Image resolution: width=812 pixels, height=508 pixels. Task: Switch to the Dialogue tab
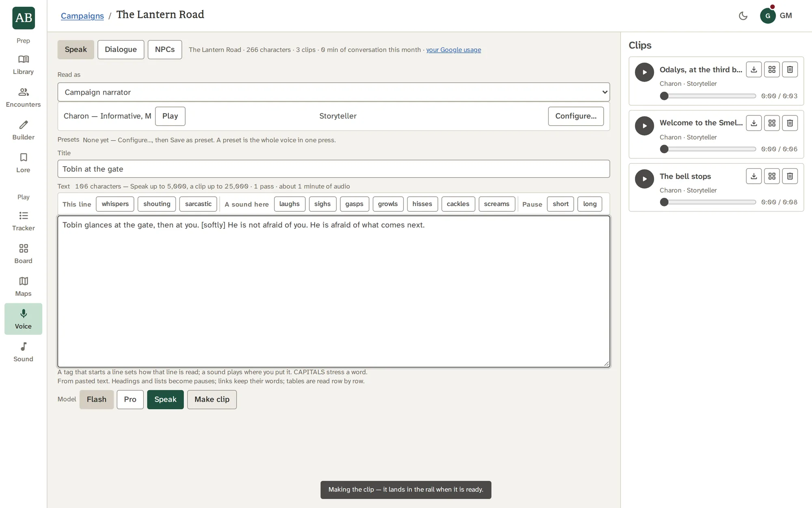[x=121, y=50]
